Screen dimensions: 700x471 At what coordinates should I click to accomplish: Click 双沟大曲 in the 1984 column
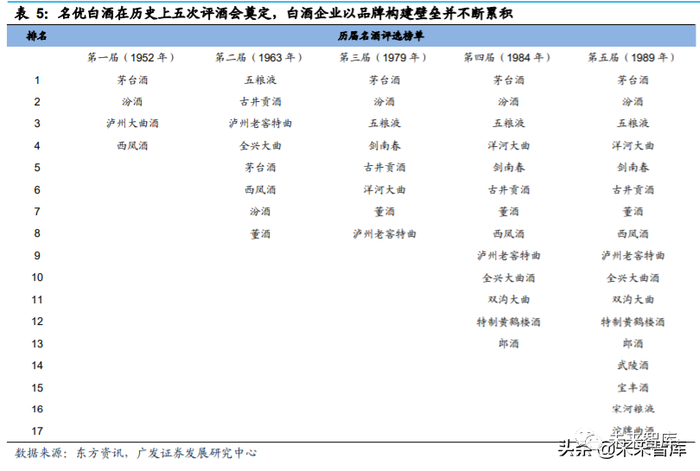508,300
